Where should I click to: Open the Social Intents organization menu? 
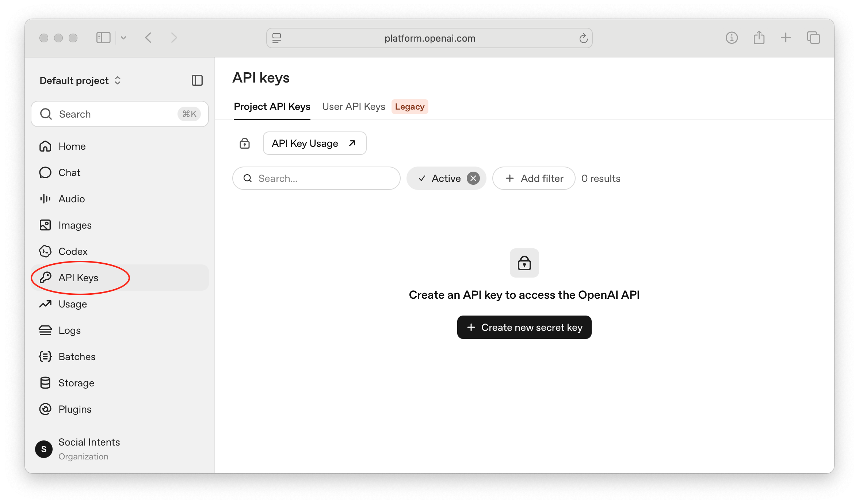point(120,449)
